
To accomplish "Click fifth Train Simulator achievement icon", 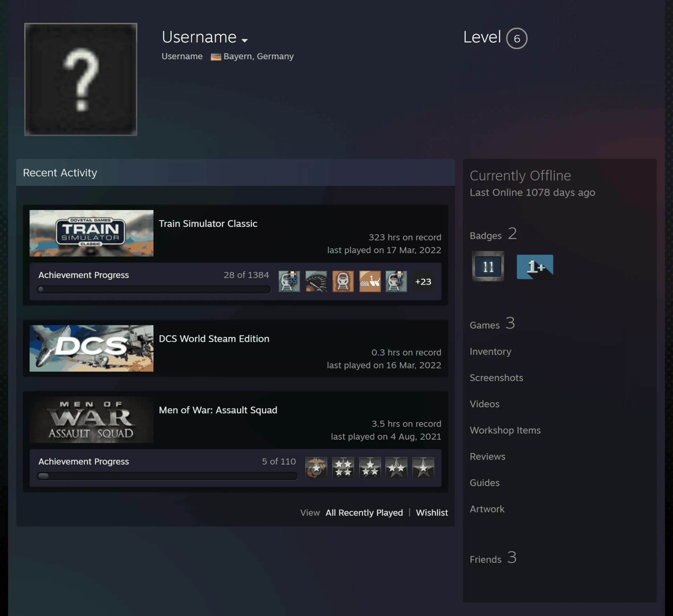I will [396, 281].
